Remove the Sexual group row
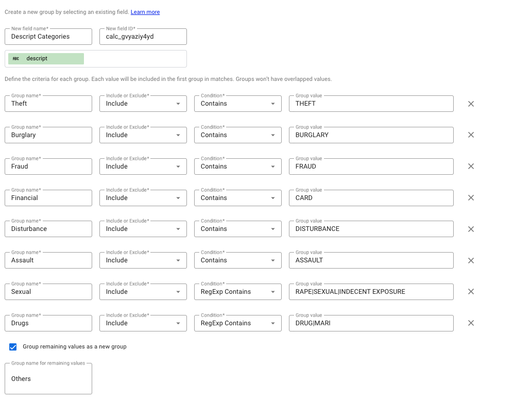This screenshot has height=399, width=532. tap(471, 292)
